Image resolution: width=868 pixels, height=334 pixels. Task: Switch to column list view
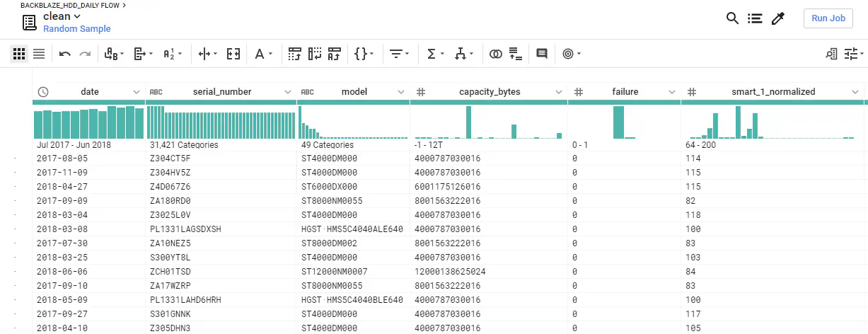tap(39, 54)
